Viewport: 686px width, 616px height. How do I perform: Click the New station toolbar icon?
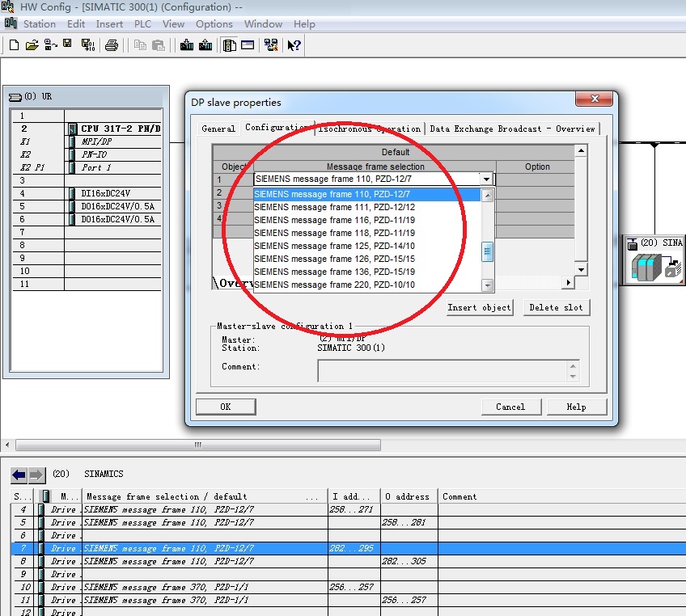pyautogui.click(x=14, y=45)
